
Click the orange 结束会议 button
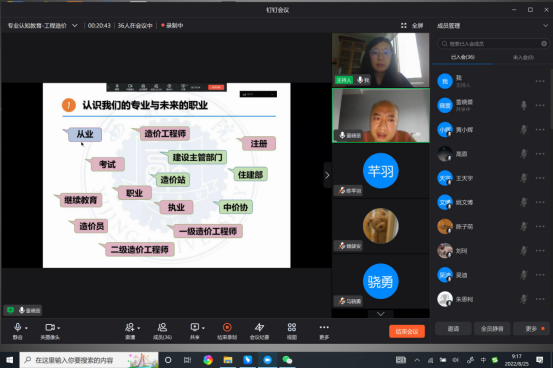click(x=407, y=331)
